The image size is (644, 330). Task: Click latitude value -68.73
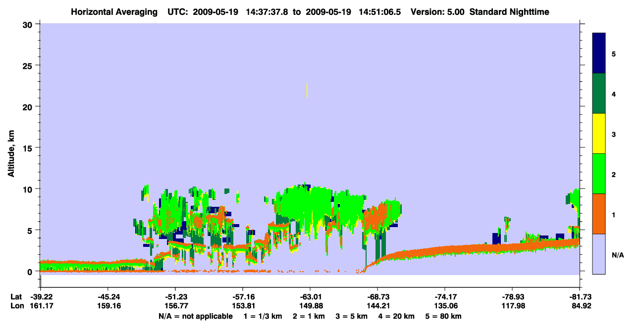[377, 297]
